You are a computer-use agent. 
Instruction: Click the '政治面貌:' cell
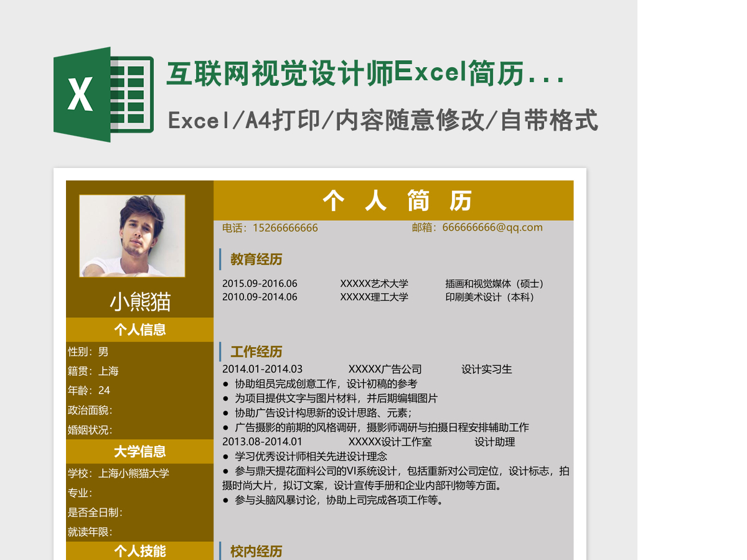pos(90,410)
